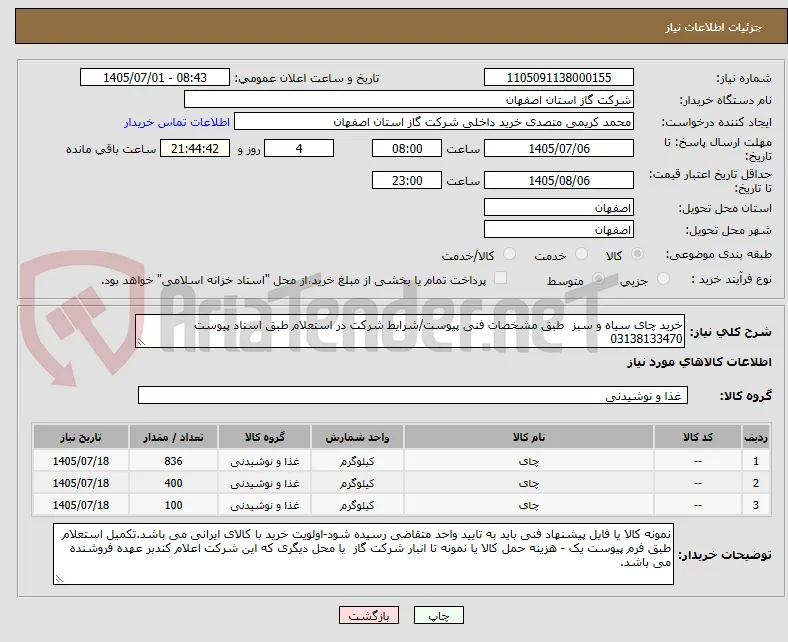Click date 1405/07/18 in row 2
The image size is (788, 642).
tap(81, 483)
